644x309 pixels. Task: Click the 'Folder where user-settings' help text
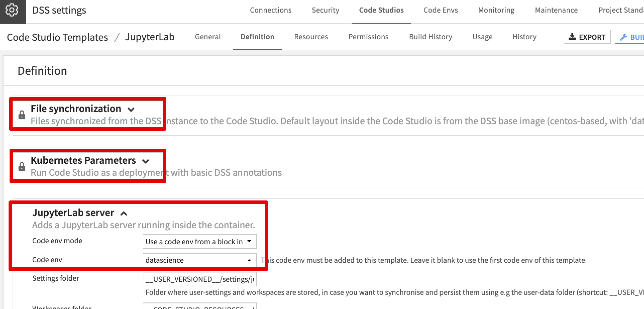click(395, 292)
